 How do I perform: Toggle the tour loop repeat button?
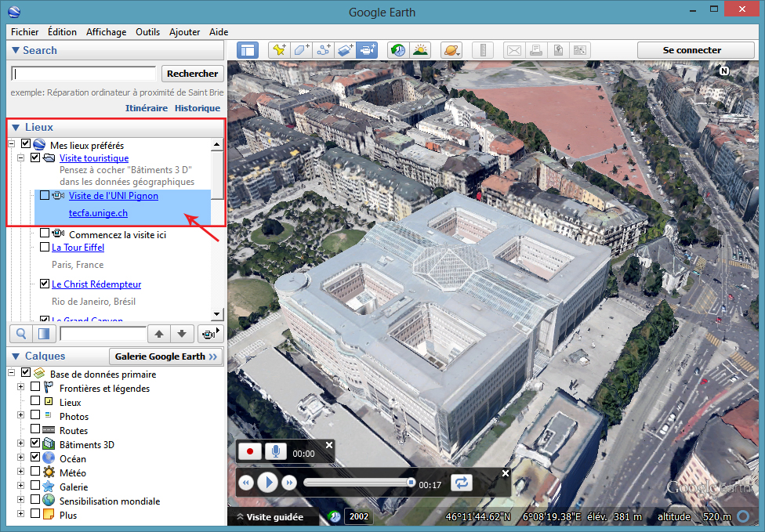[461, 483]
